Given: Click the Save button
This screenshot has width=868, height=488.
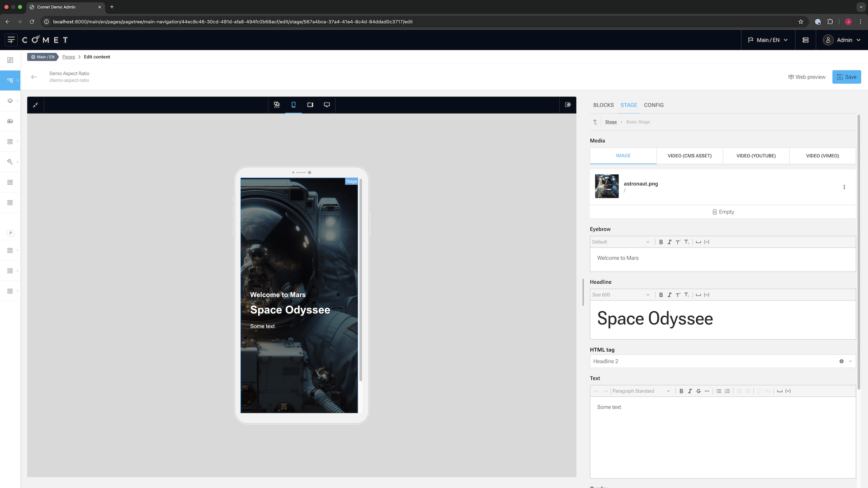Looking at the screenshot, I should [x=846, y=77].
